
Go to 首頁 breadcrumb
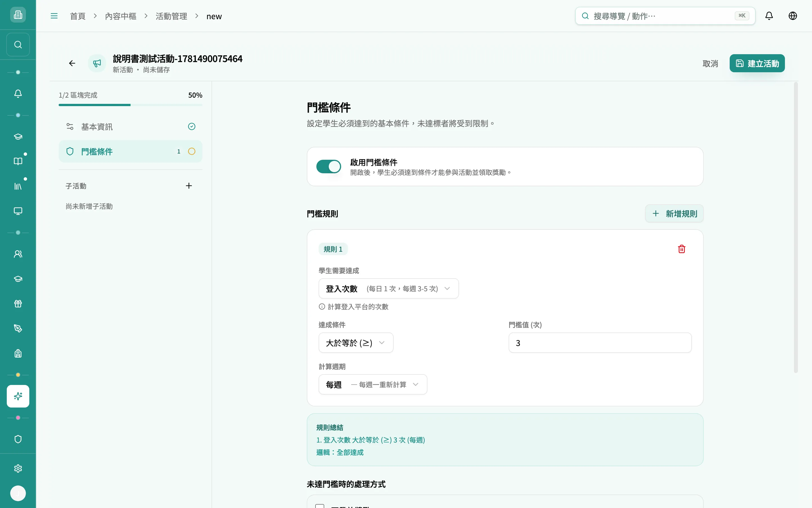coord(78,16)
